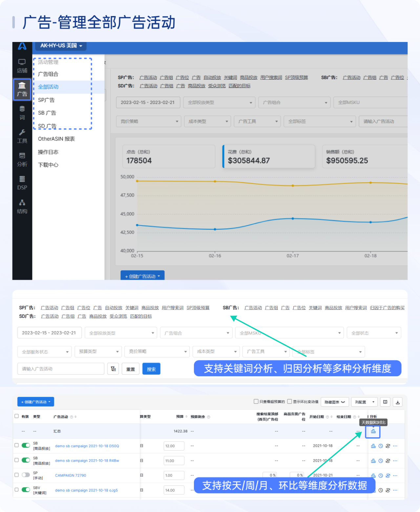Open analysis chart icon for D50Q campaign

tap(373, 446)
